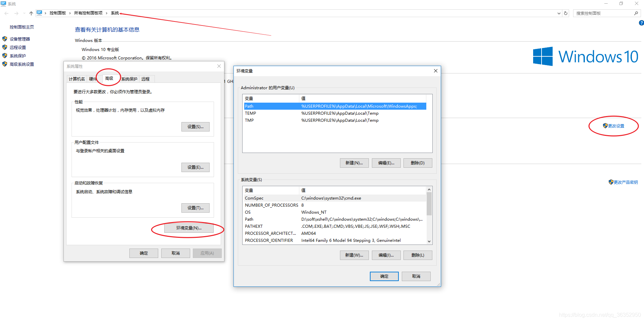Click shield icon next to 系统保护

tap(5, 56)
